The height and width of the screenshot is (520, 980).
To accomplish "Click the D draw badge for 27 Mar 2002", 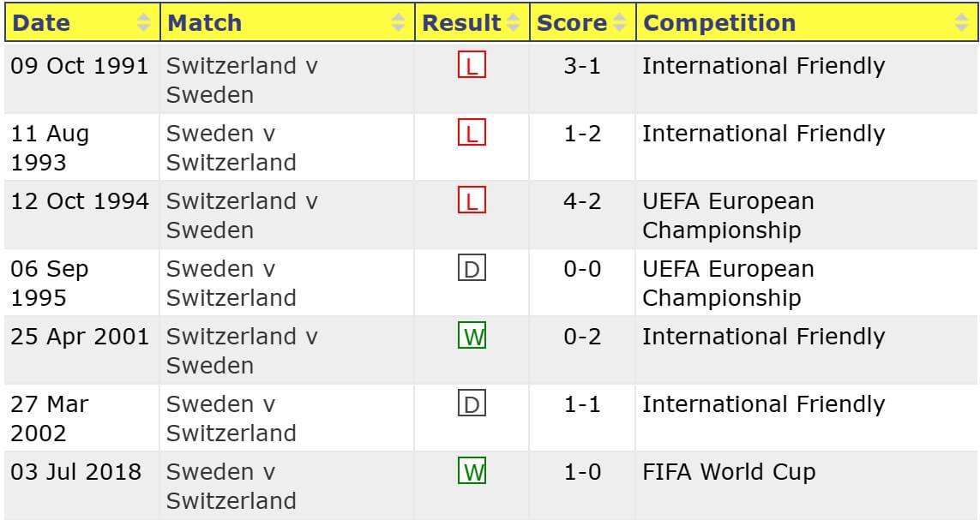I will tap(472, 404).
